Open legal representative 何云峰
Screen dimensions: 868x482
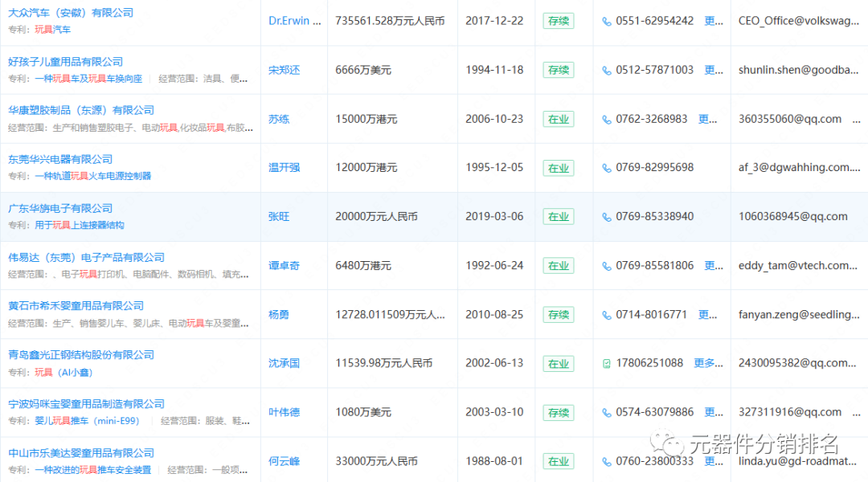(x=284, y=461)
